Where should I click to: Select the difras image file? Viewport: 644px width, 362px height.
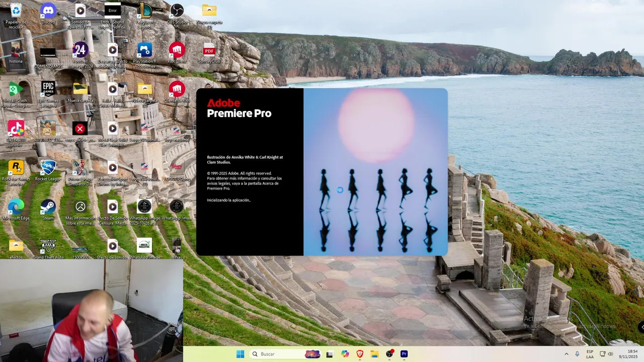pyautogui.click(x=177, y=249)
